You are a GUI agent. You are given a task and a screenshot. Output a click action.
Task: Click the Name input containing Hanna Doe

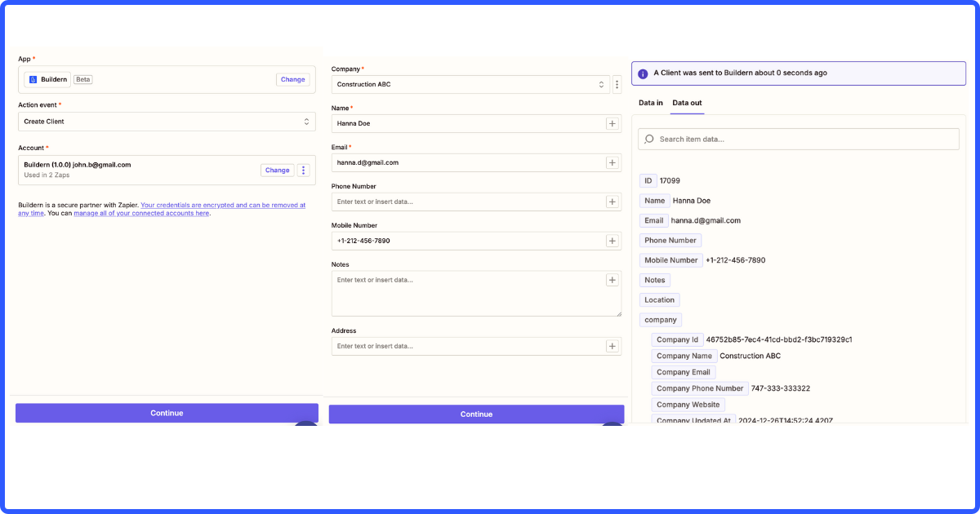(x=477, y=123)
